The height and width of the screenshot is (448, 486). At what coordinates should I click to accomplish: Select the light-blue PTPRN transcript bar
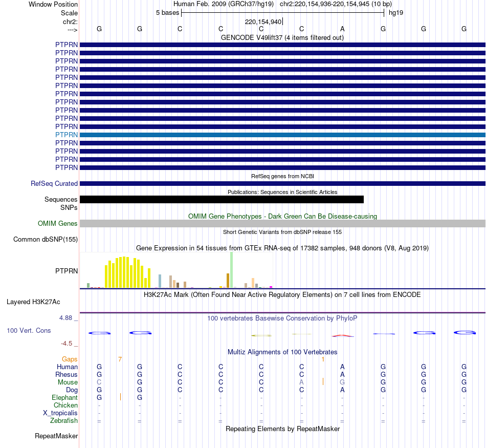tap(282, 135)
